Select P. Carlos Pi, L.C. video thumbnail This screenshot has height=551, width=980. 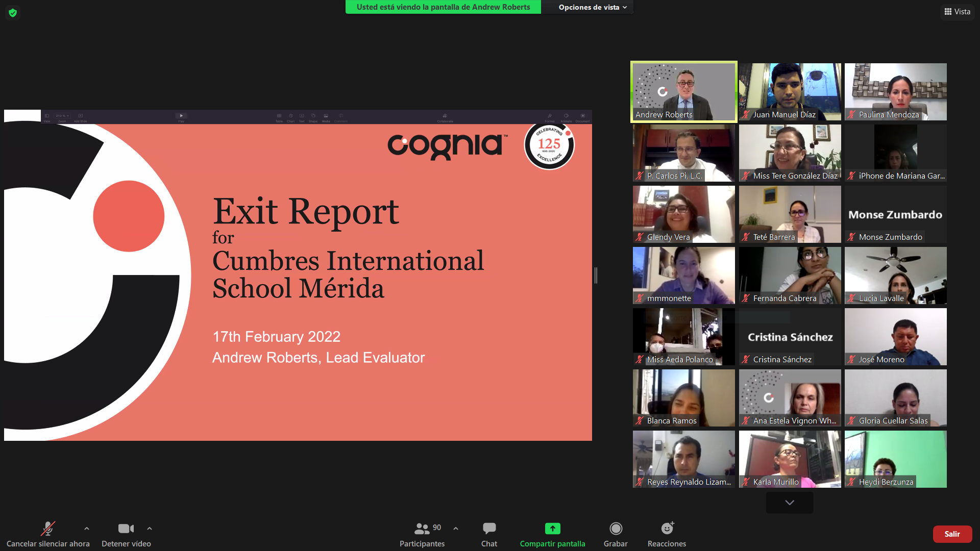[684, 153]
